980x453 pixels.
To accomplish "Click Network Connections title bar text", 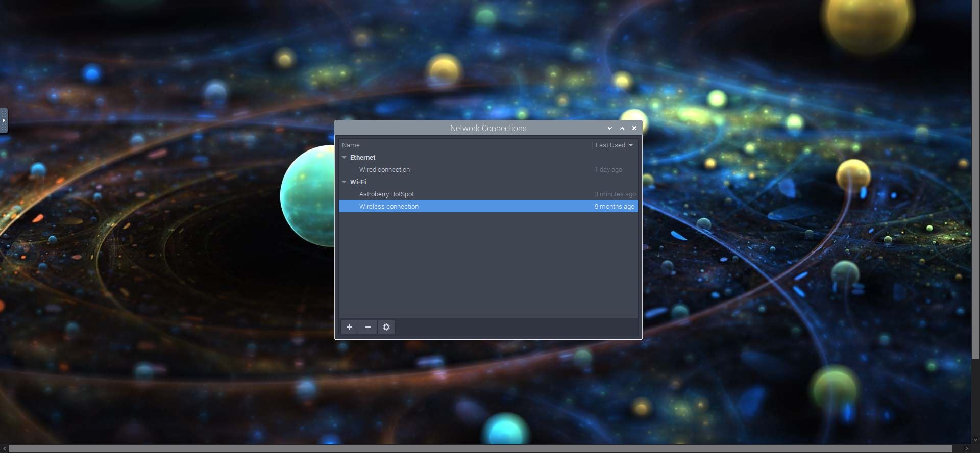I will pyautogui.click(x=488, y=128).
